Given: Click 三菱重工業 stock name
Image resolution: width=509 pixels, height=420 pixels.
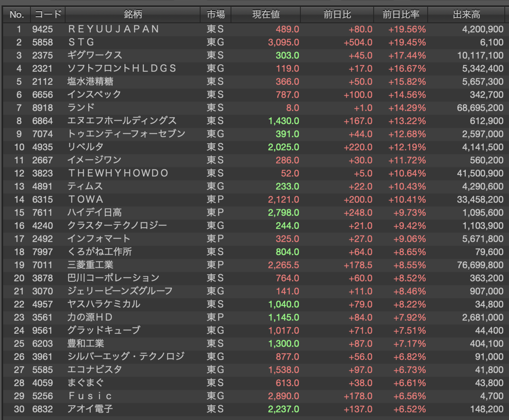Looking at the screenshot, I should 90,265.
